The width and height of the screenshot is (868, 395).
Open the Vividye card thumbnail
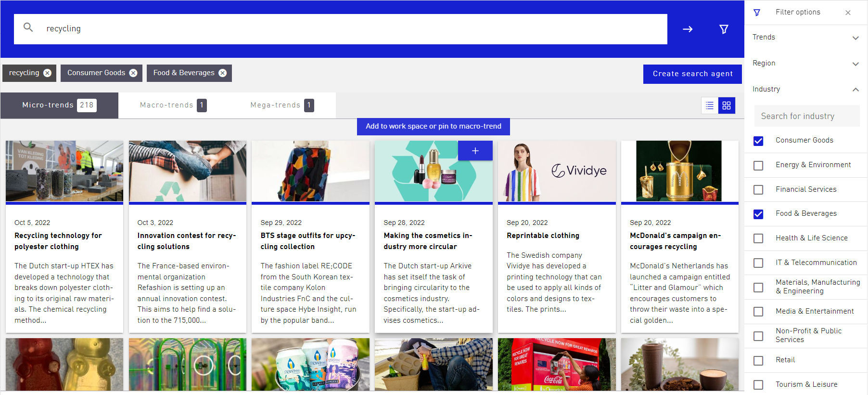pos(557,171)
